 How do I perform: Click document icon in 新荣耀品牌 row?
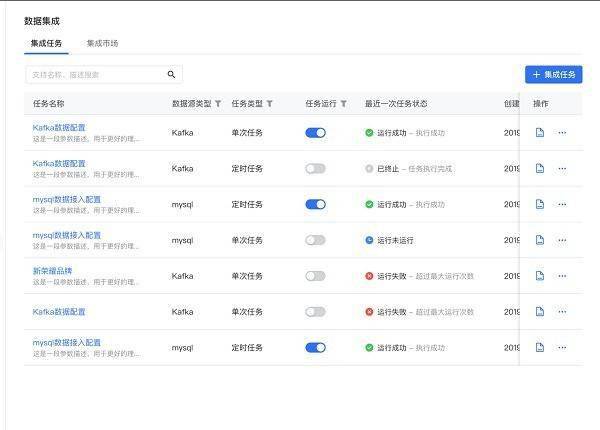pyautogui.click(x=540, y=276)
